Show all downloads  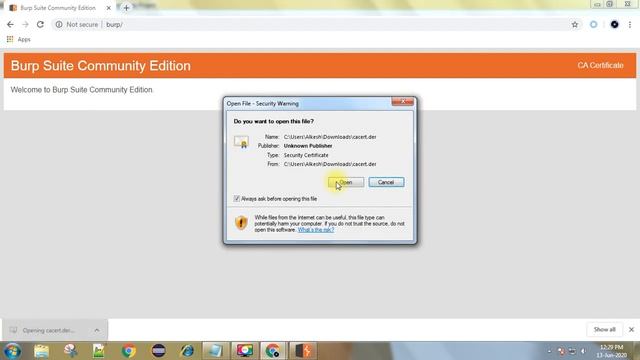[604, 329]
